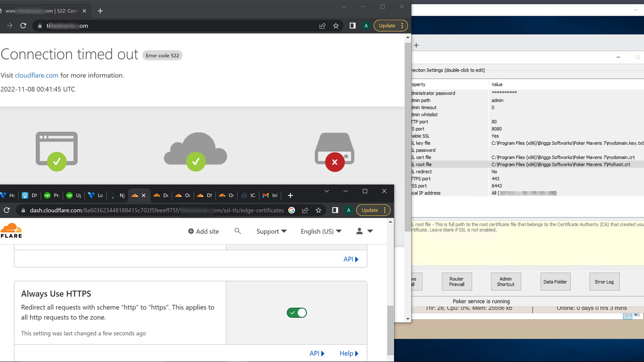Click the Cloudflare dashboard search magnifier icon
Viewport: 644px width, 362px height.
click(x=237, y=231)
